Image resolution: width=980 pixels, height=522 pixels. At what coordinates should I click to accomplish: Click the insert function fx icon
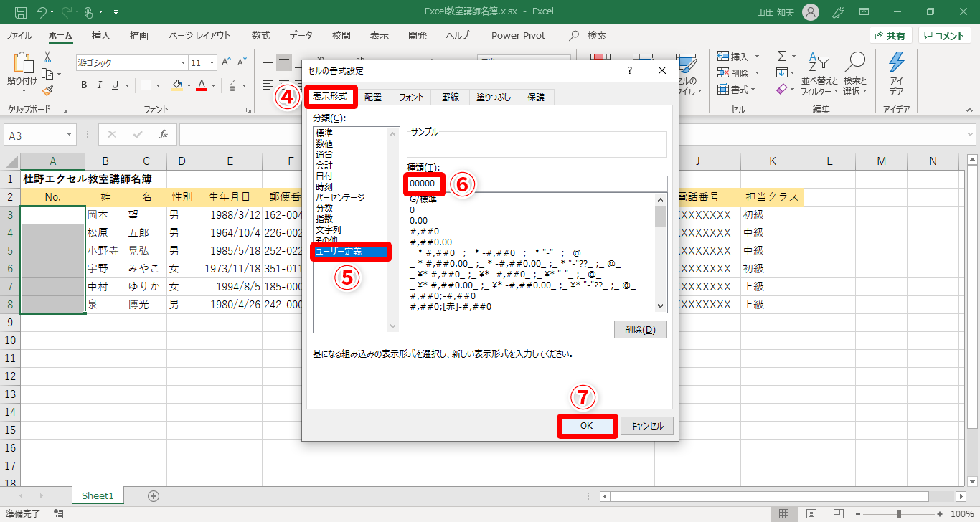(164, 134)
